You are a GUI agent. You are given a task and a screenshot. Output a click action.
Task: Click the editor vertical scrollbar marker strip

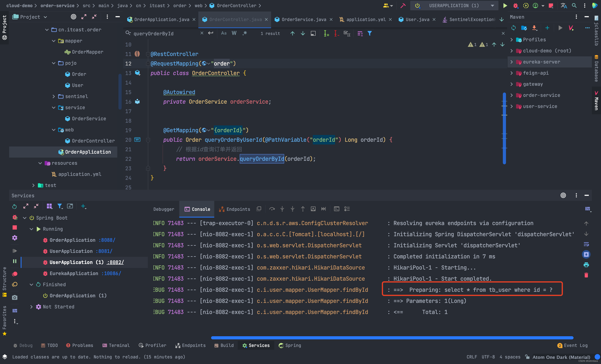coord(504,128)
